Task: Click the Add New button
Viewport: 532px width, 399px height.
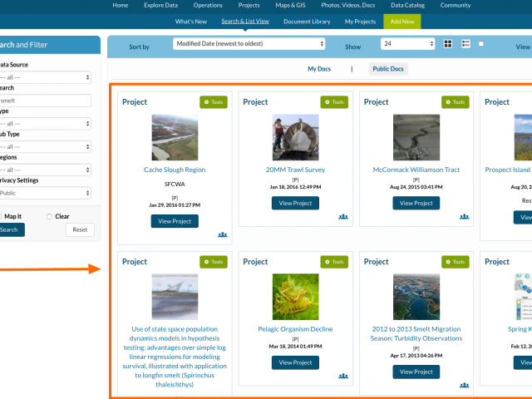Action: (x=402, y=22)
